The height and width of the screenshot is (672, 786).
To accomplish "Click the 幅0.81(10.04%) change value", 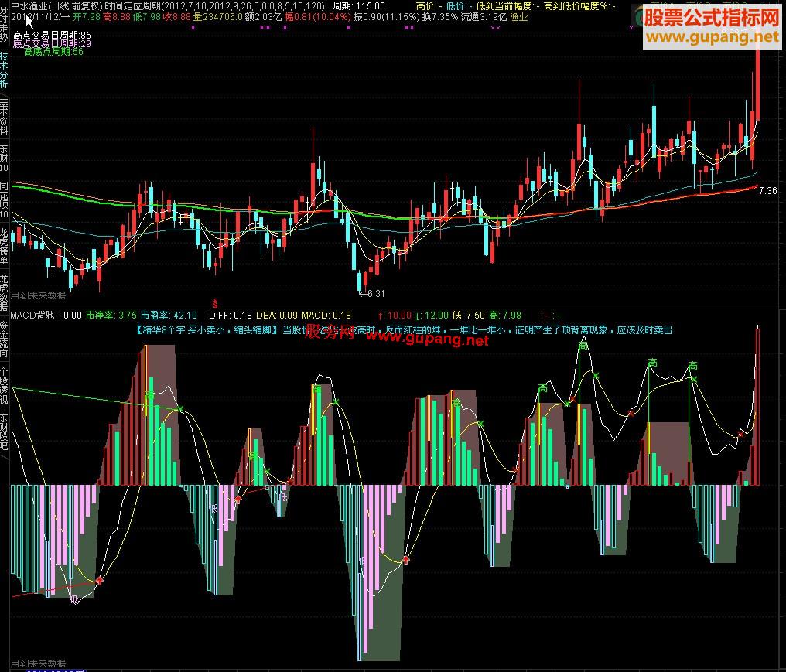I will click(x=317, y=17).
